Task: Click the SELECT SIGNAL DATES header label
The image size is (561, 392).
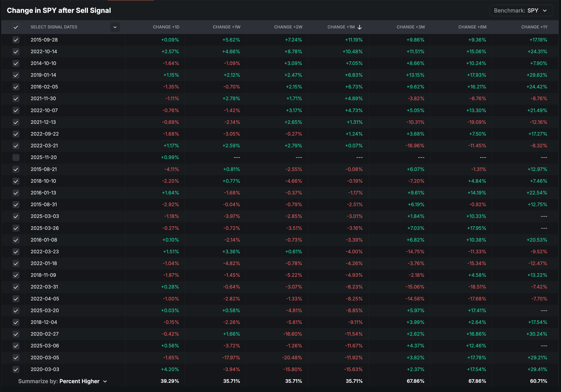Action: click(x=54, y=27)
